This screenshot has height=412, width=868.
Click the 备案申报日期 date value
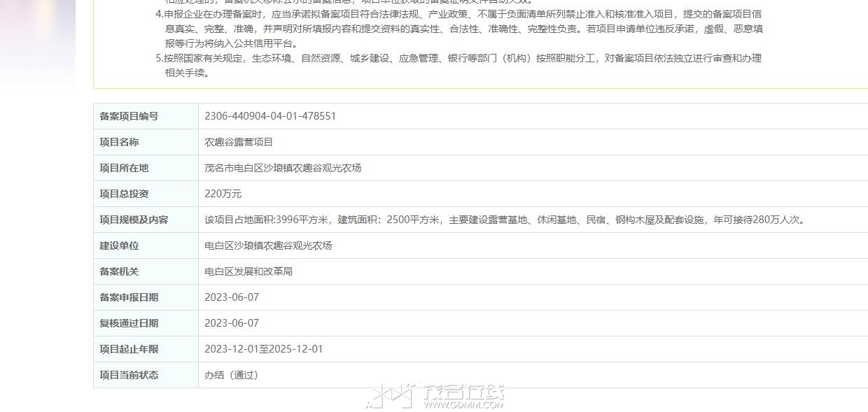232,297
